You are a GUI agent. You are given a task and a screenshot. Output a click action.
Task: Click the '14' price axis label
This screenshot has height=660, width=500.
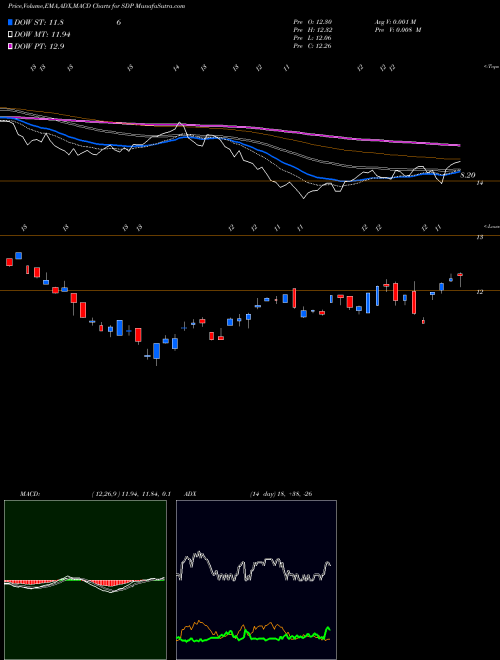point(479,183)
